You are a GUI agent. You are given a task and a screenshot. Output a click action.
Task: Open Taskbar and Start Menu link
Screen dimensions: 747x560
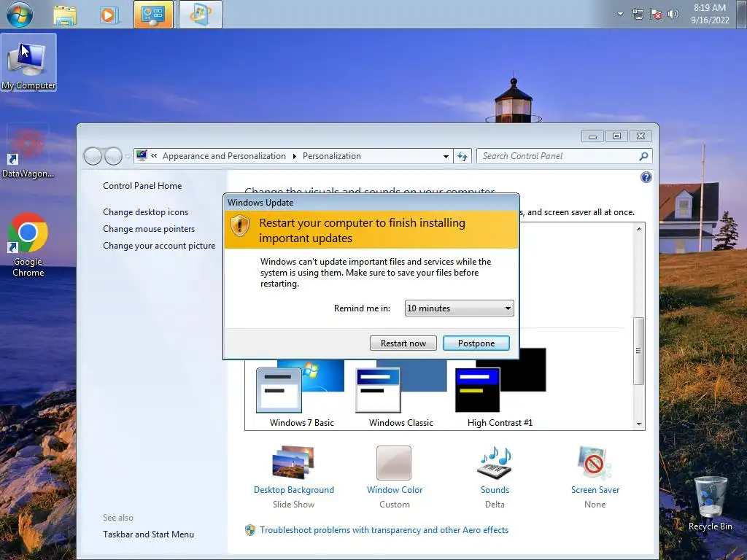[x=148, y=534]
